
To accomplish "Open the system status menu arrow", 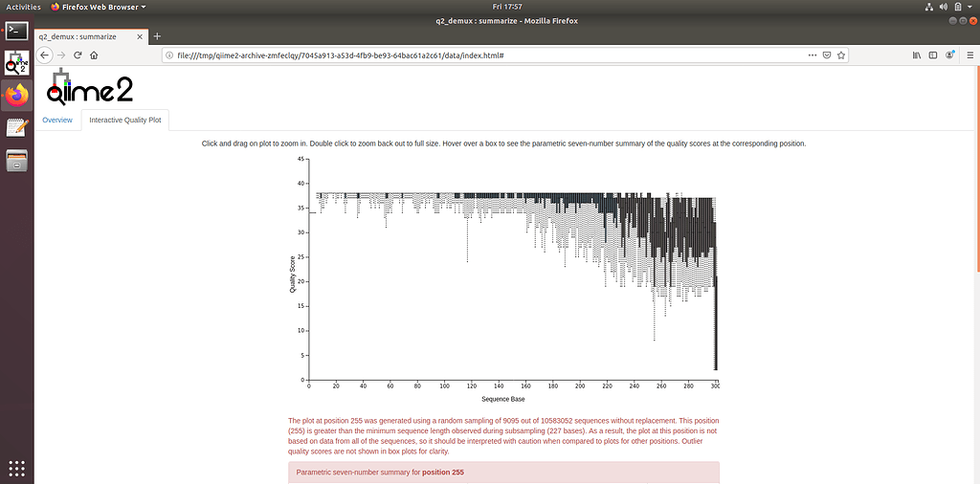I will tap(970, 7).
